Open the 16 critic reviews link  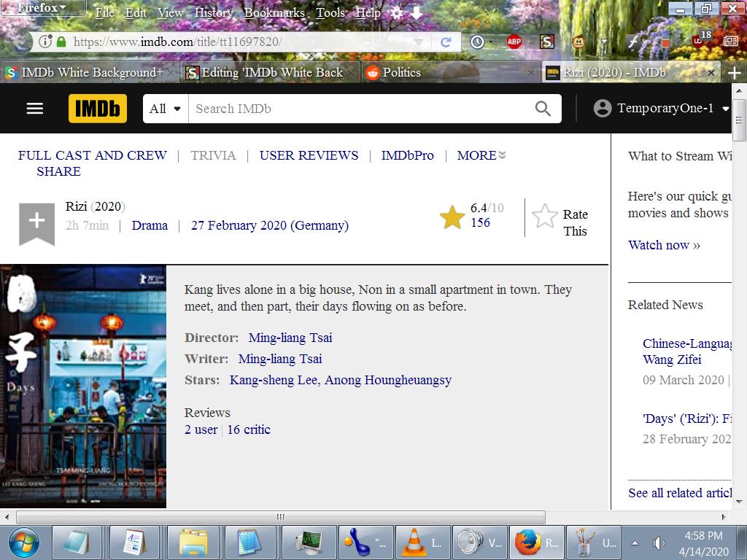pos(249,429)
